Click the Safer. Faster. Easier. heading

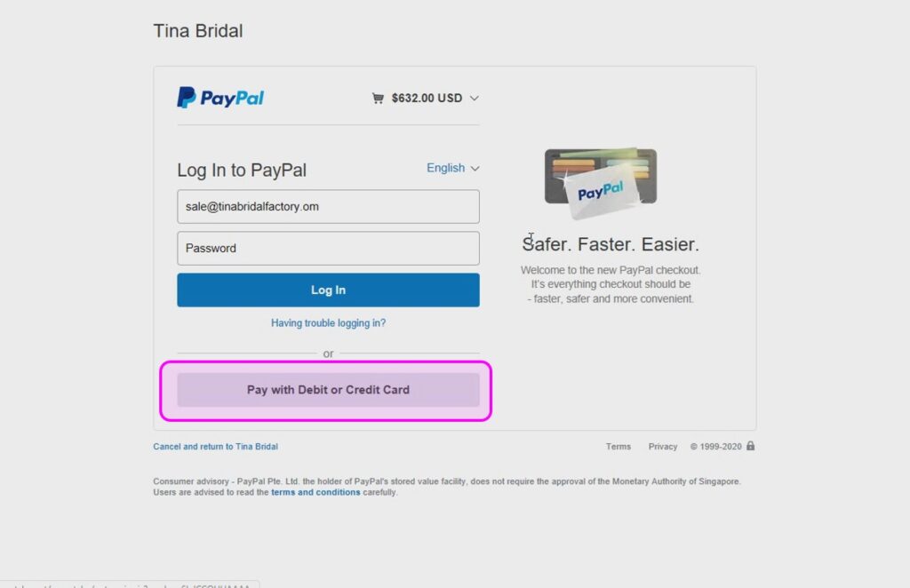point(611,244)
